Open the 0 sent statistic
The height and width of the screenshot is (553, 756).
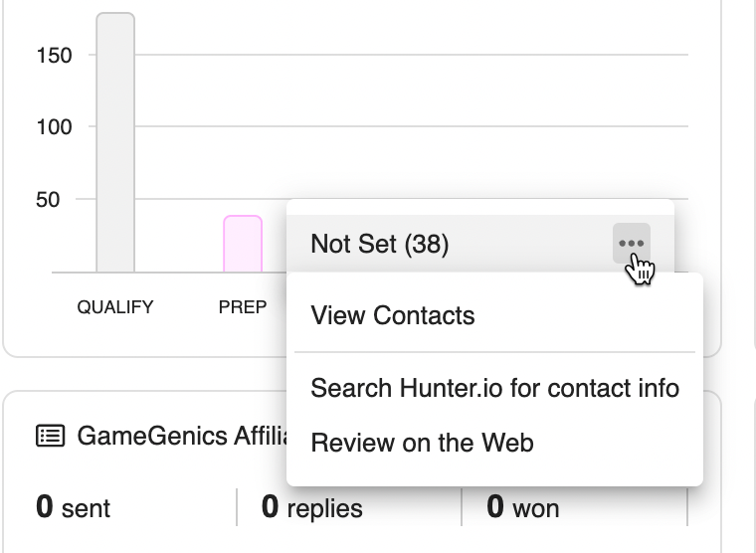73,508
